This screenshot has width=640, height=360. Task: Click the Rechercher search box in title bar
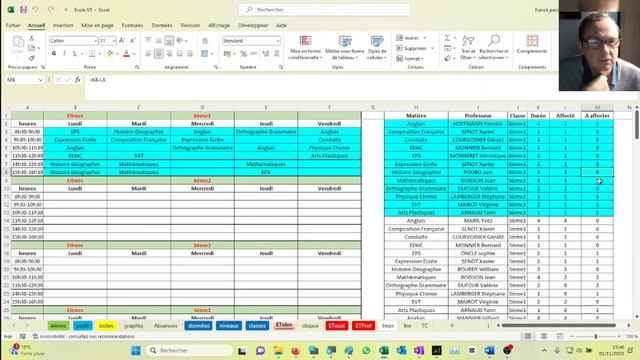[324, 9]
